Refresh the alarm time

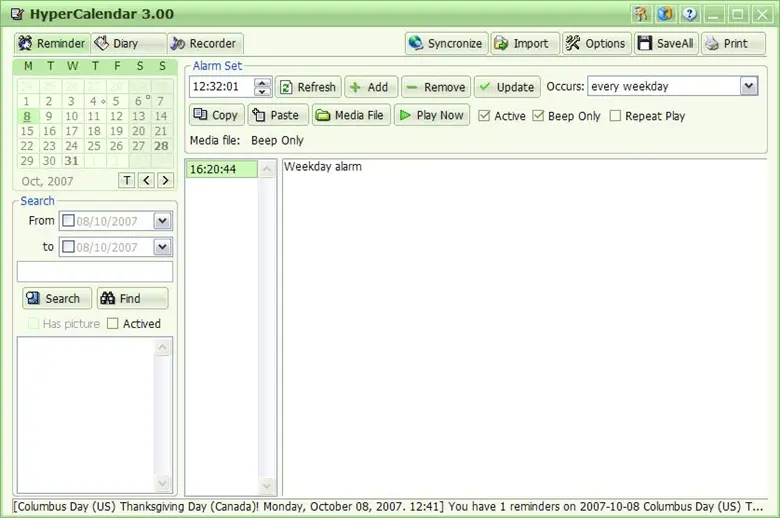pyautogui.click(x=308, y=87)
